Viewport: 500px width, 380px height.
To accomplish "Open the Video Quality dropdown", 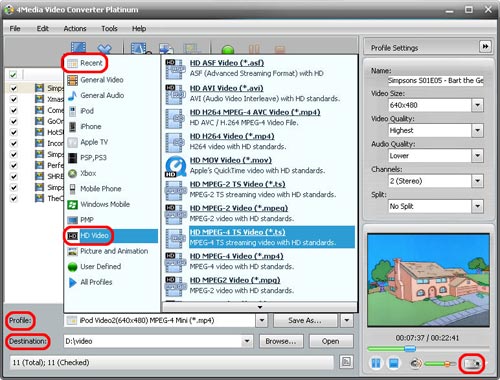I will click(x=477, y=130).
